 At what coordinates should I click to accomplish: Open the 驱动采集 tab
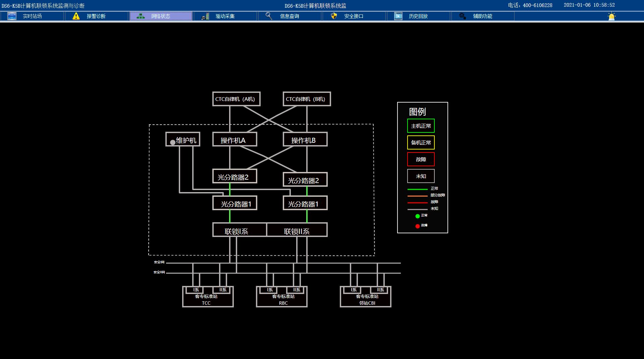[225, 16]
